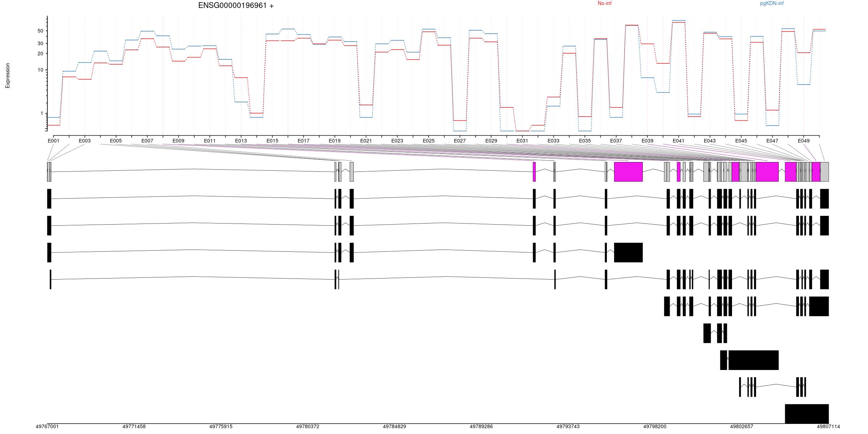Click the Expression y-axis label

pyautogui.click(x=8, y=76)
